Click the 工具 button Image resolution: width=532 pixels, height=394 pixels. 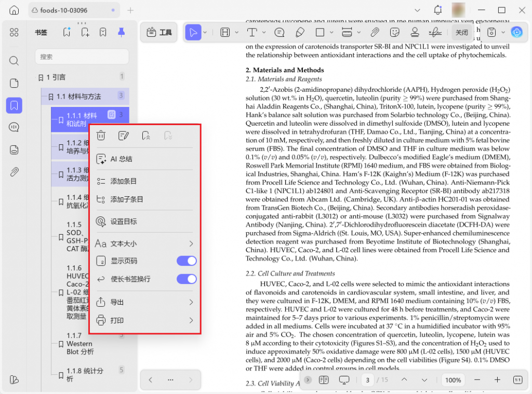coord(159,32)
